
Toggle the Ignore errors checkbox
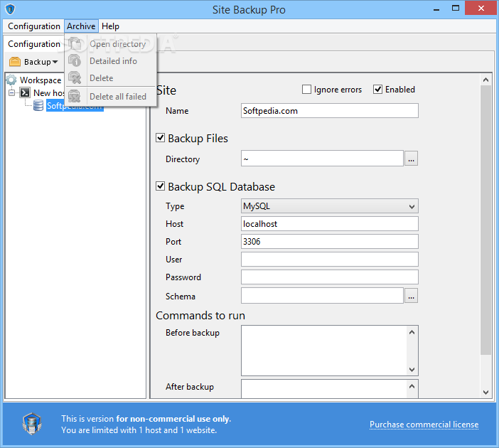click(306, 90)
